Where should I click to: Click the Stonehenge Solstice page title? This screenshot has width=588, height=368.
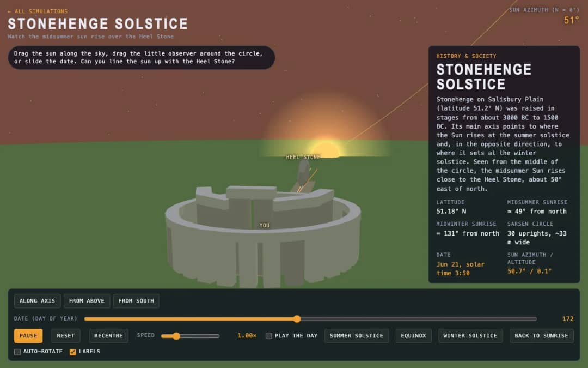(x=97, y=23)
